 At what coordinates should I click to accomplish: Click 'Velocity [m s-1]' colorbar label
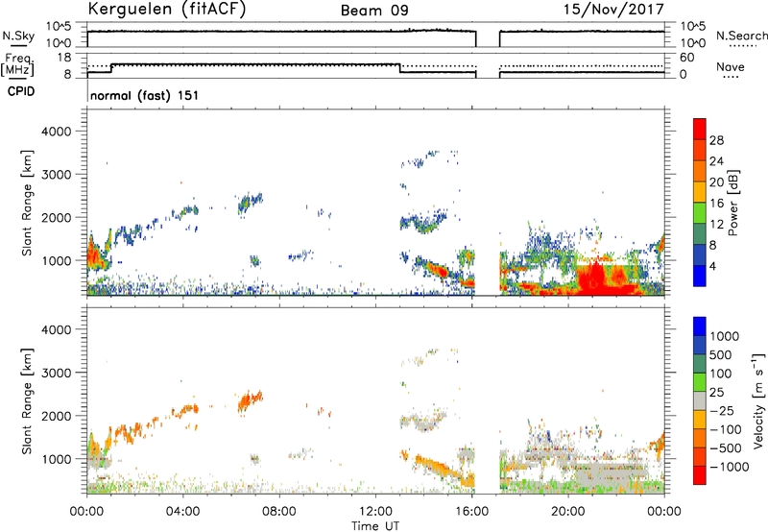758,400
